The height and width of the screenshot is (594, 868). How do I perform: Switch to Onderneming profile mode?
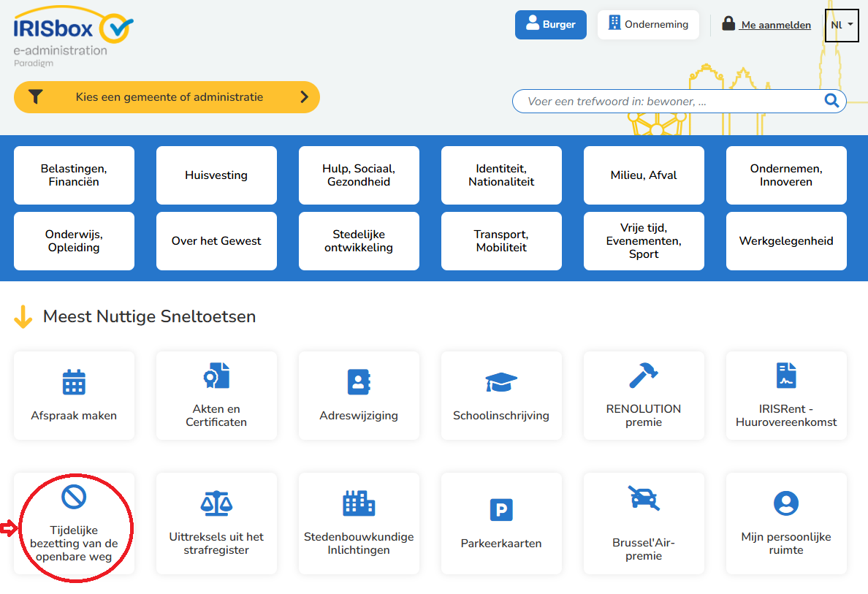click(x=648, y=25)
